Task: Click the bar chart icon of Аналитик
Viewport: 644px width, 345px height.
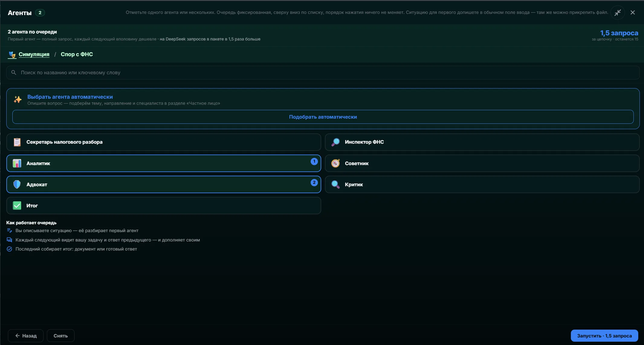Action: (17, 163)
